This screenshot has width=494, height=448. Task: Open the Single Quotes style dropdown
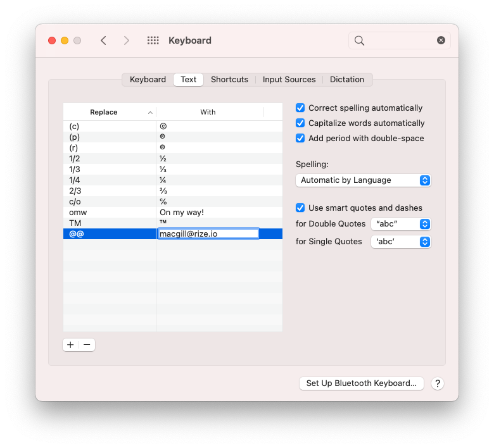401,242
